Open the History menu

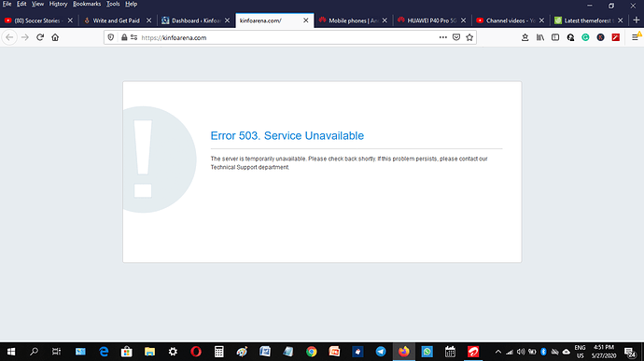58,4
